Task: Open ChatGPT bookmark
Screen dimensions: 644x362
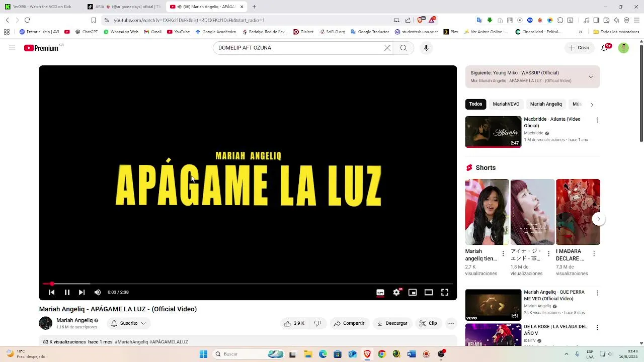Action: 87,32
